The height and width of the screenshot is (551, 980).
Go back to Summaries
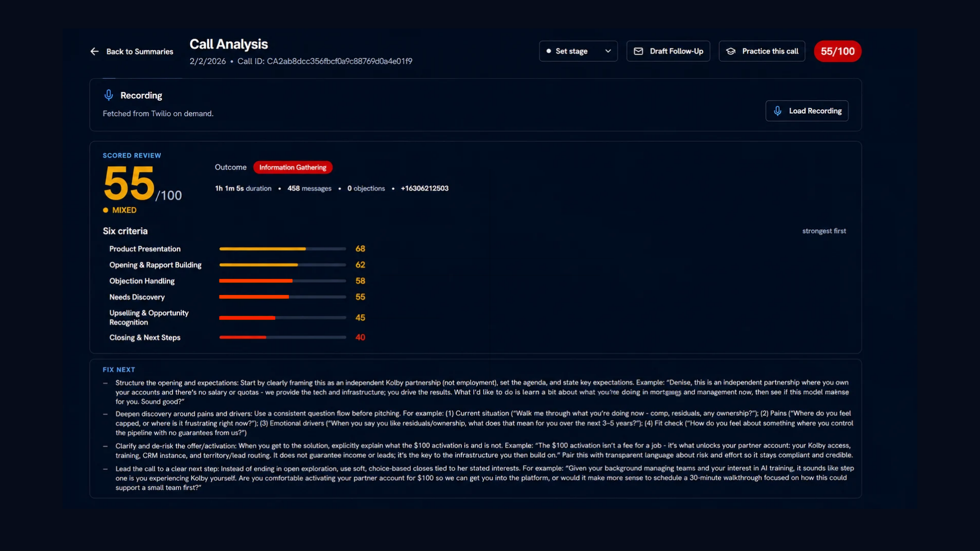(x=132, y=52)
